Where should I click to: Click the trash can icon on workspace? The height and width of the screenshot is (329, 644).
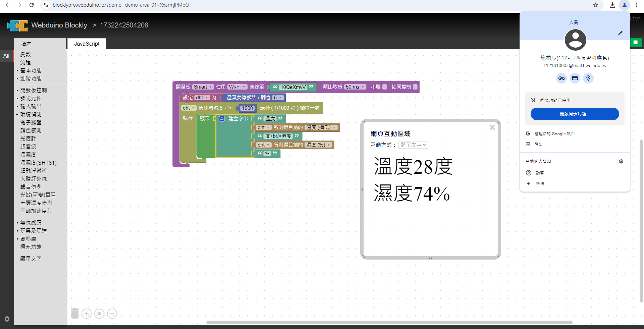(x=75, y=313)
